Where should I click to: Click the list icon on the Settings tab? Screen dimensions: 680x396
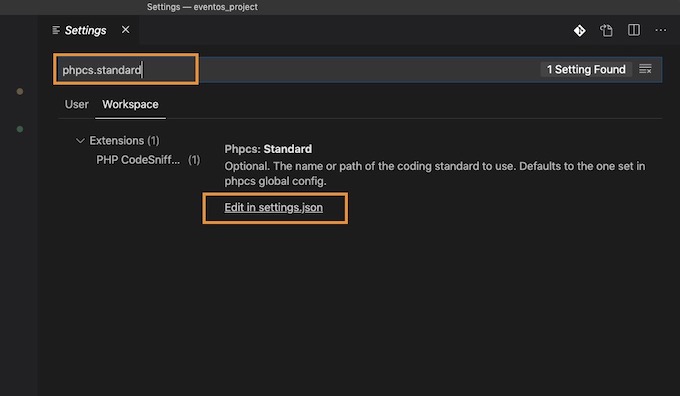point(56,30)
